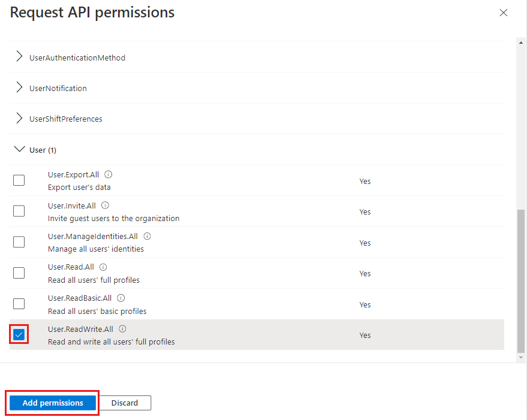Click 'Read and write all users' full profiles'
Image resolution: width=527 pixels, height=420 pixels.
112,342
